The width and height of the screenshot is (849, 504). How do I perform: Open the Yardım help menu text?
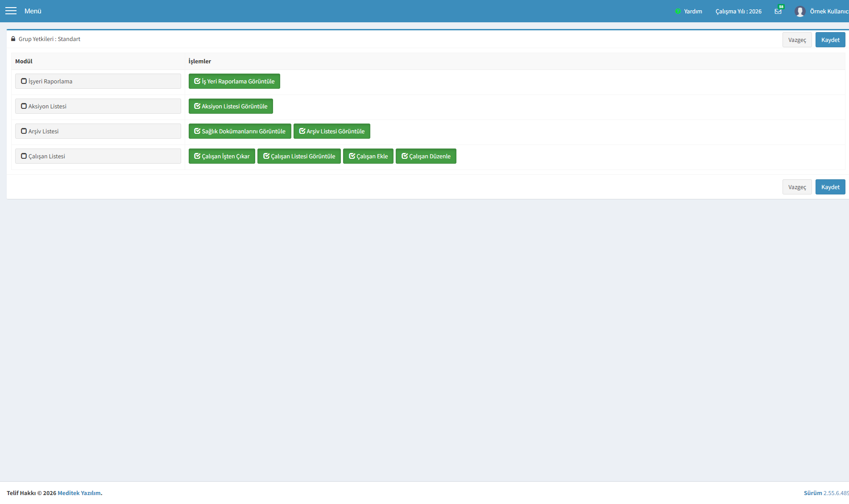click(x=693, y=11)
